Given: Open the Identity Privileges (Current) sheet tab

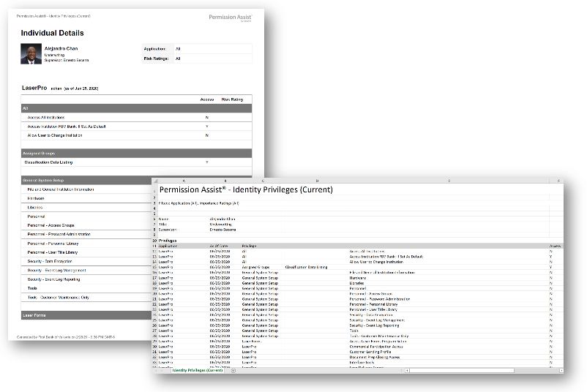Looking at the screenshot, I should click(197, 371).
